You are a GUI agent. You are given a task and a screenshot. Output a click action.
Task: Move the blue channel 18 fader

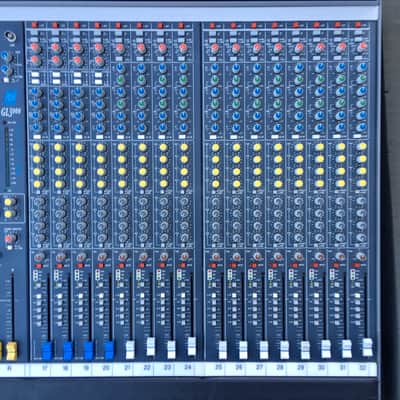pos(68,350)
